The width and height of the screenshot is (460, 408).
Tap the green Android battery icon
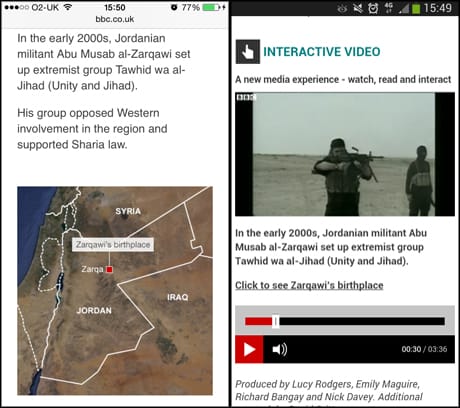tap(416, 8)
